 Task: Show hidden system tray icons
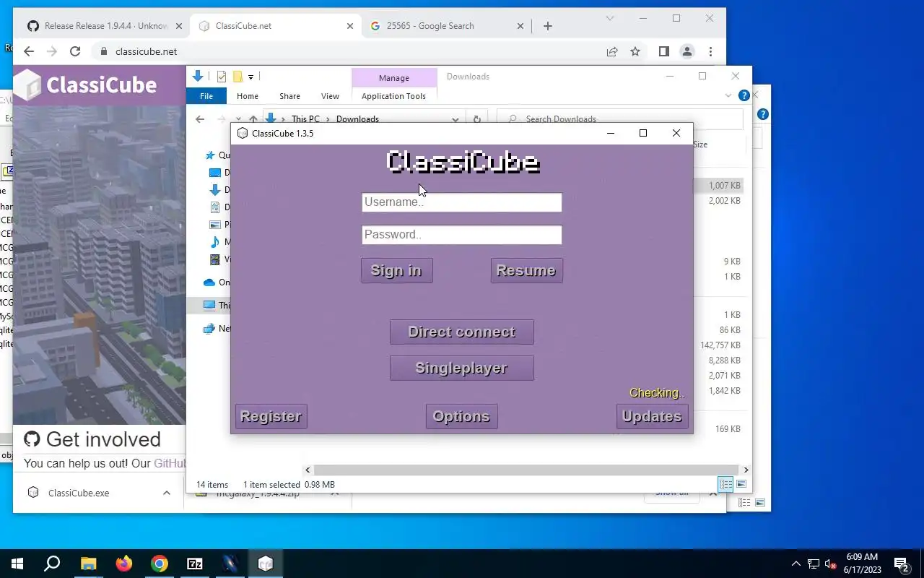tap(796, 564)
